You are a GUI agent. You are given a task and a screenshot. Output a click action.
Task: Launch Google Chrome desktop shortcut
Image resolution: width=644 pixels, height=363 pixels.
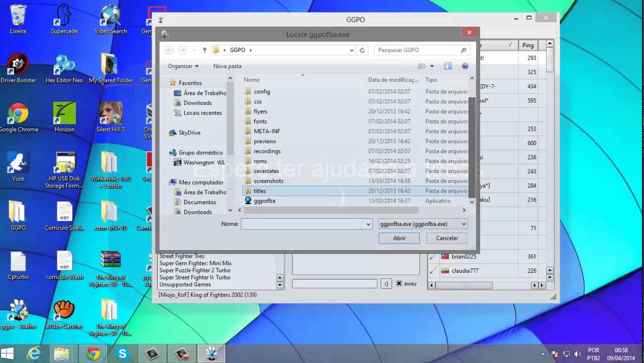pos(18,118)
